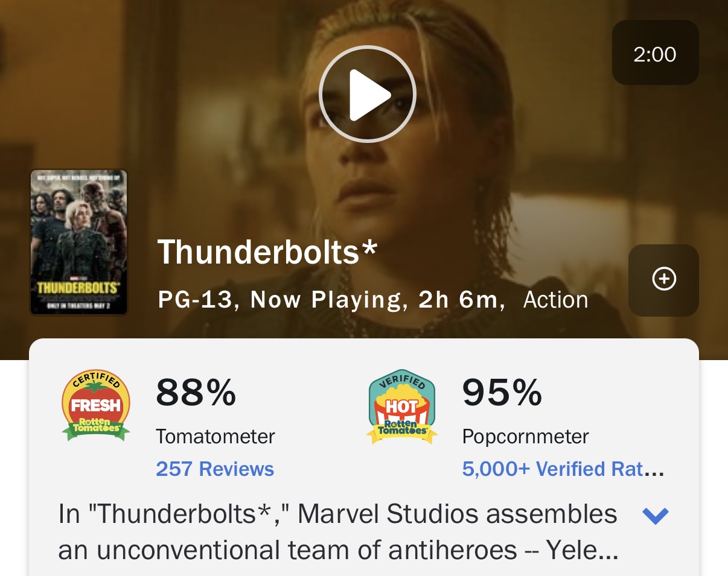
Task: Click the synopsis text starting "In Thunderbolts*"
Action: click(x=338, y=532)
